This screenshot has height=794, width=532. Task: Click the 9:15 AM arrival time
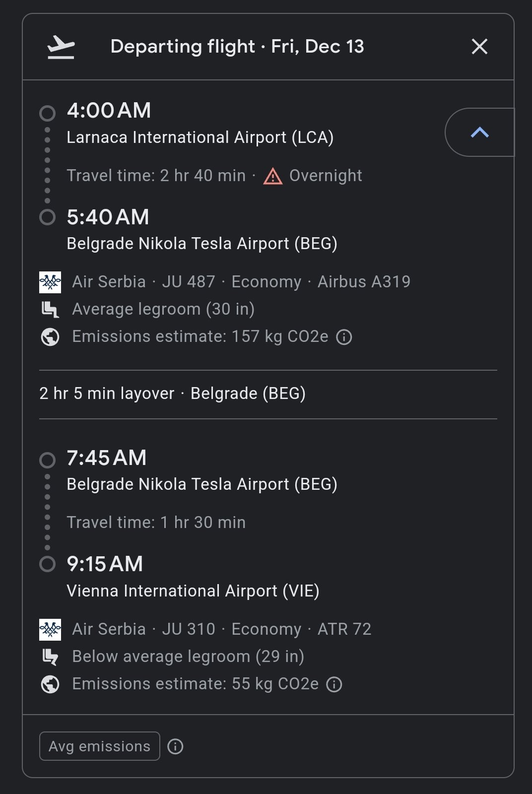pyautogui.click(x=105, y=564)
